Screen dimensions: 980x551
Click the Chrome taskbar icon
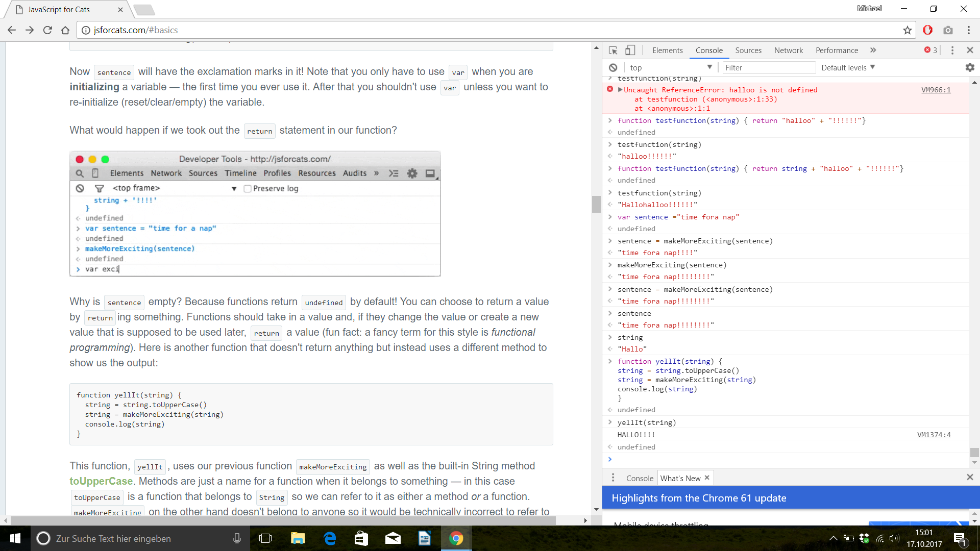coord(456,538)
